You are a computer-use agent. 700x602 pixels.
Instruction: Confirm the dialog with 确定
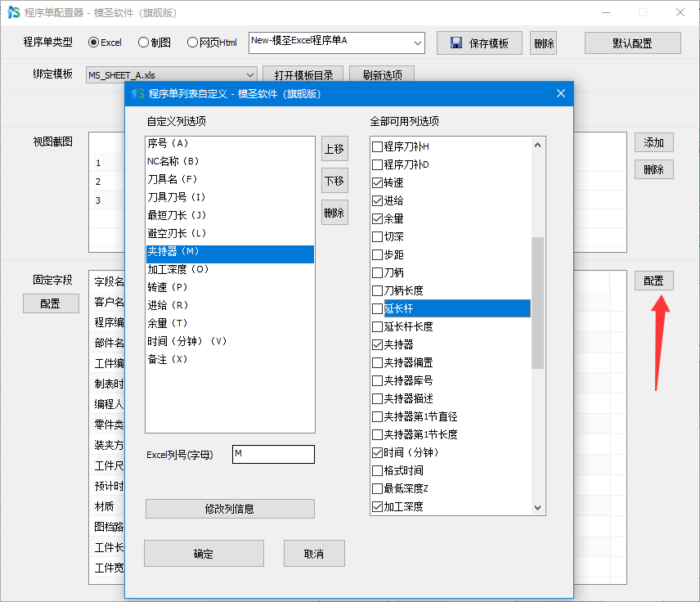pyautogui.click(x=204, y=553)
